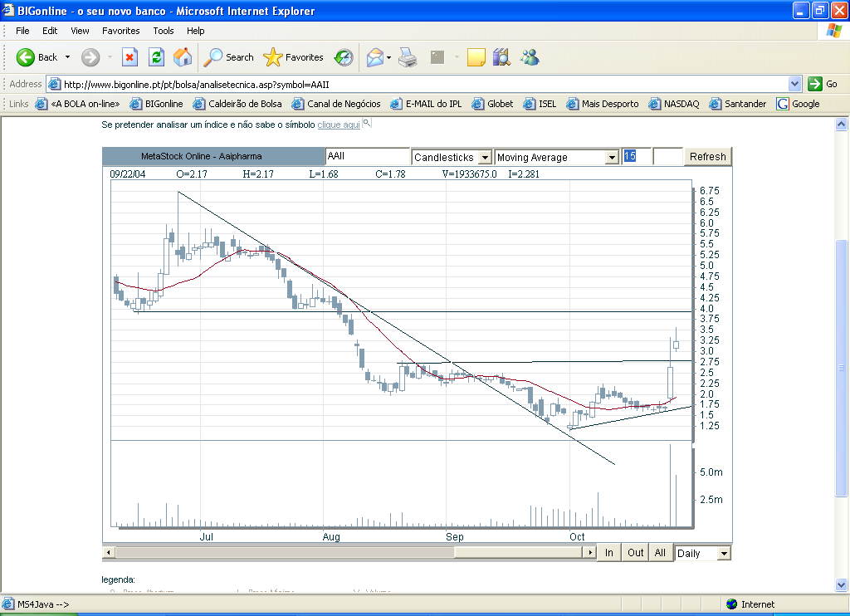
Task: Open the Research books icon
Action: pos(501,57)
